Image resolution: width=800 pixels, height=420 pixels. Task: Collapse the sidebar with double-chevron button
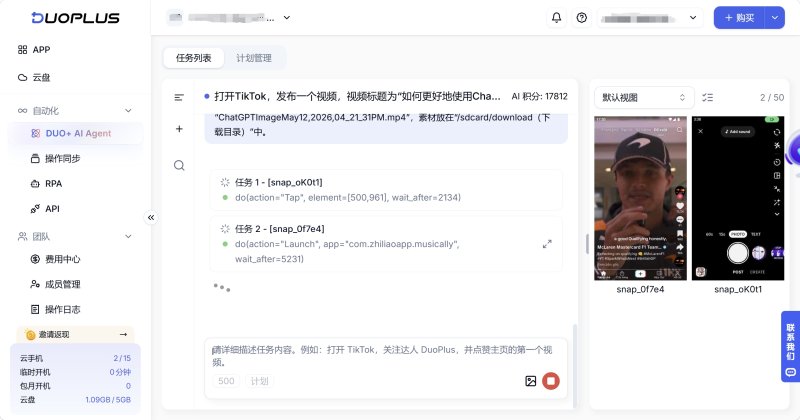coord(151,217)
